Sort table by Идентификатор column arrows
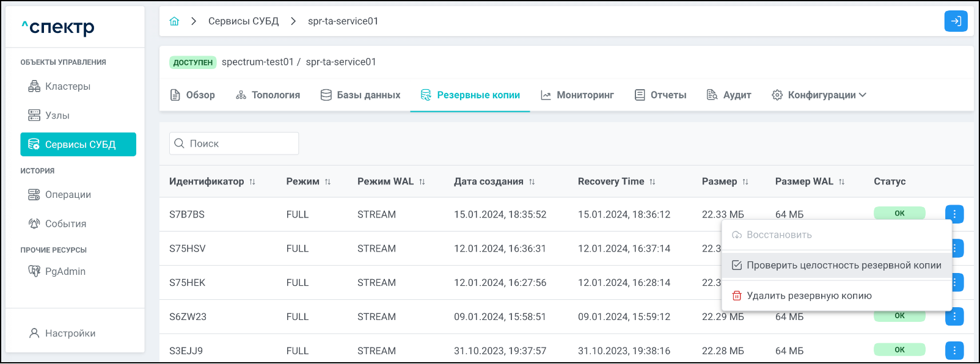 (x=252, y=182)
